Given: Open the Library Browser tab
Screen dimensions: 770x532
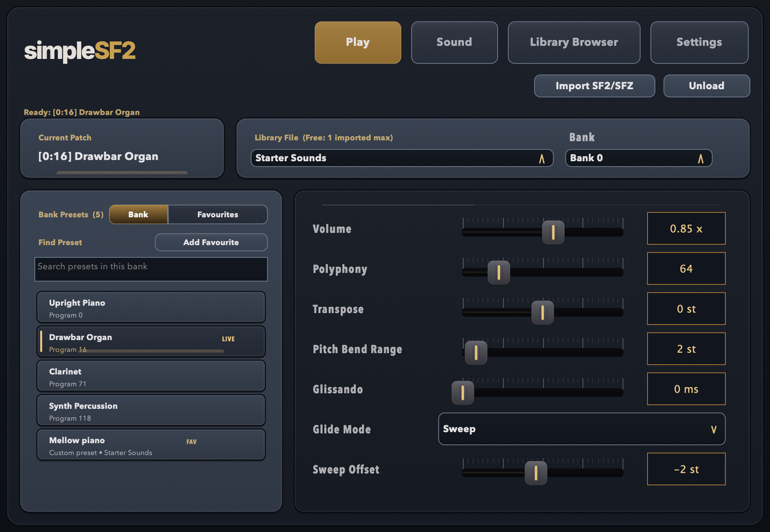Looking at the screenshot, I should [x=574, y=42].
